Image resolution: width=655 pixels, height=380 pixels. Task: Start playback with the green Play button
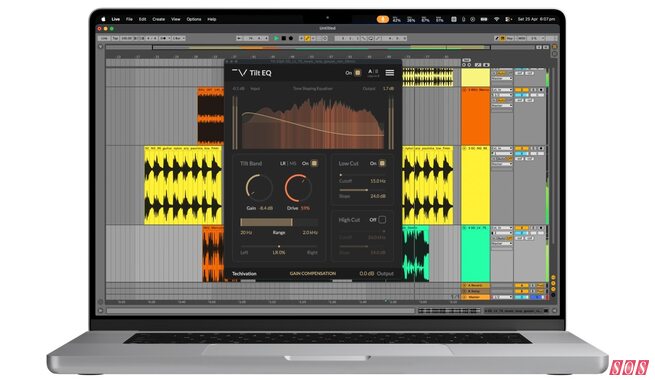tap(276, 38)
